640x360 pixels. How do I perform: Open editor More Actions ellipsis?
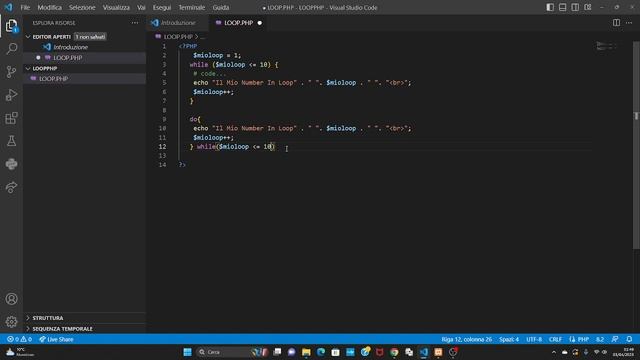629,23
